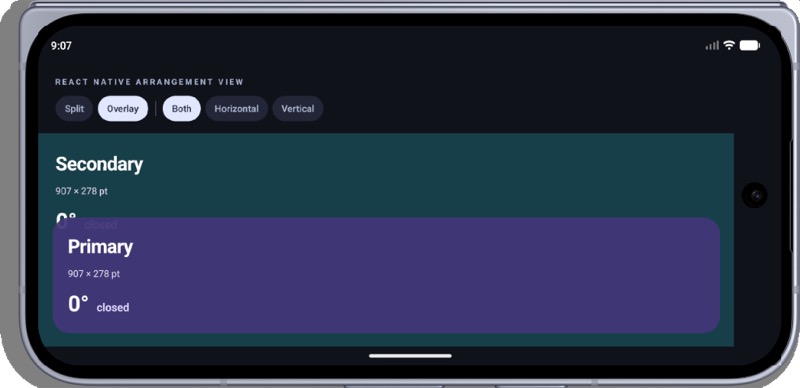Click the Primary pane heading
Image resolution: width=800 pixels, height=388 pixels.
[x=100, y=247]
